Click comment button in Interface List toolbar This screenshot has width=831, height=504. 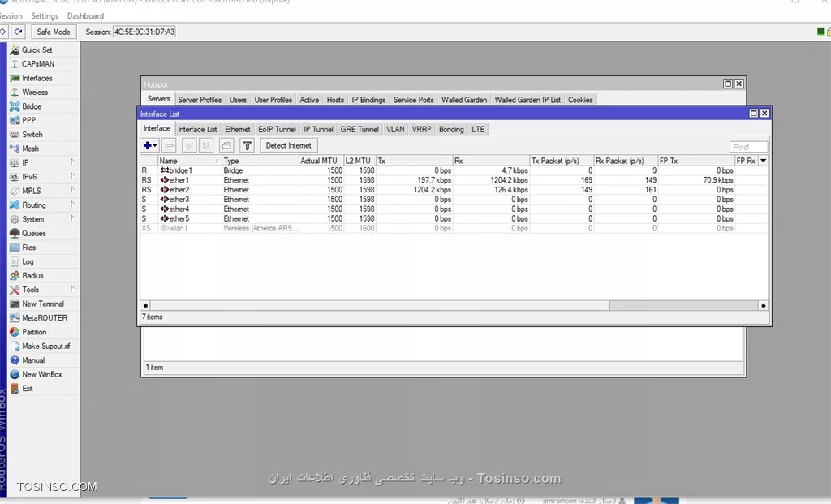(x=227, y=145)
